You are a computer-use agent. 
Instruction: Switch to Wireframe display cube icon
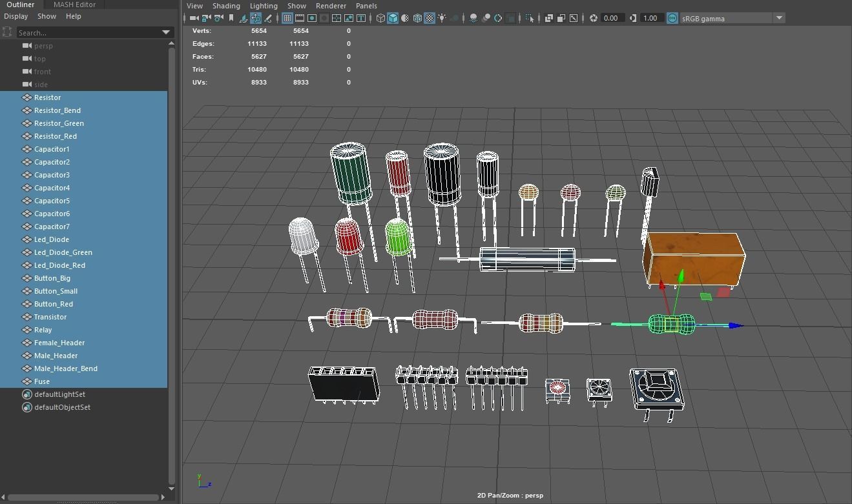pyautogui.click(x=381, y=18)
